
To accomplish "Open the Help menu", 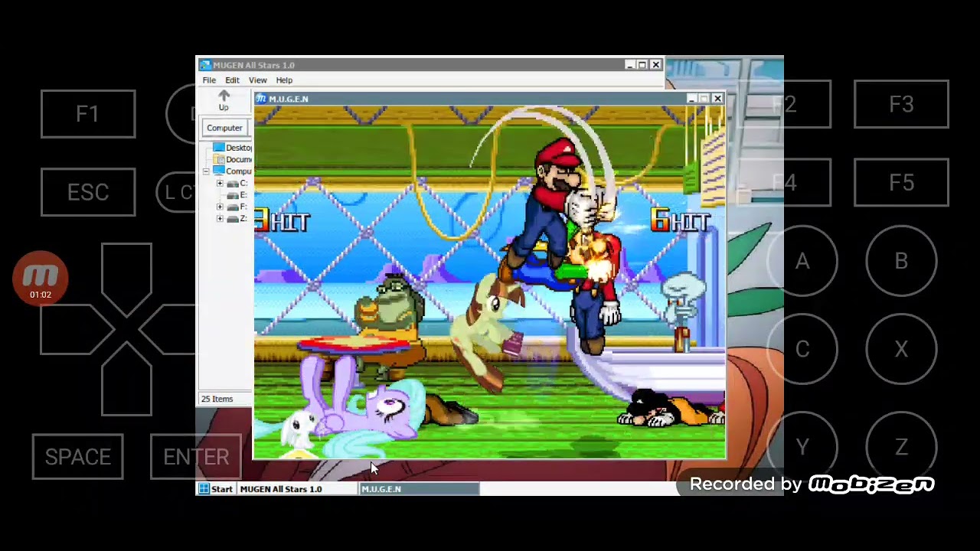I will [284, 80].
